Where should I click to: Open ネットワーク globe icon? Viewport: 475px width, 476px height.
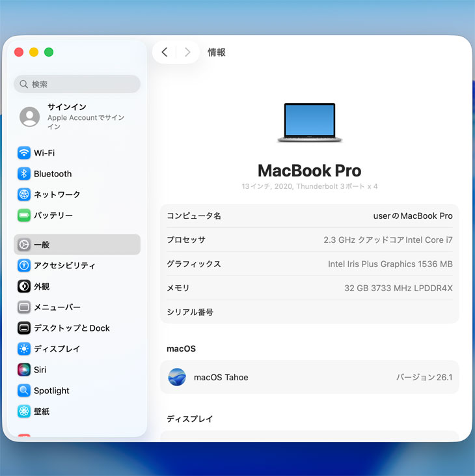[x=24, y=195]
